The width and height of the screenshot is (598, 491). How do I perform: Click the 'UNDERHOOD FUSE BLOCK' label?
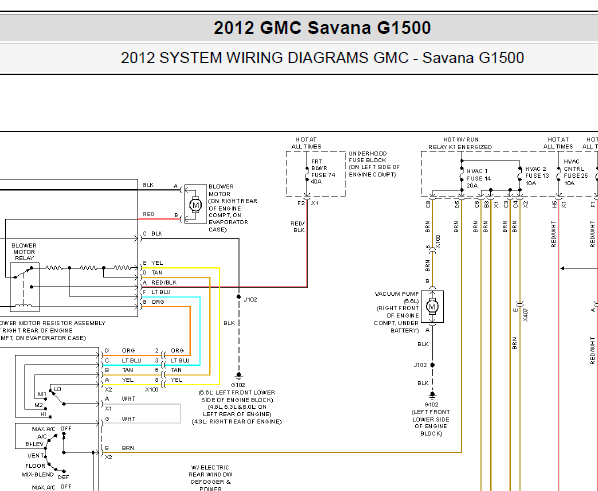[368, 156]
